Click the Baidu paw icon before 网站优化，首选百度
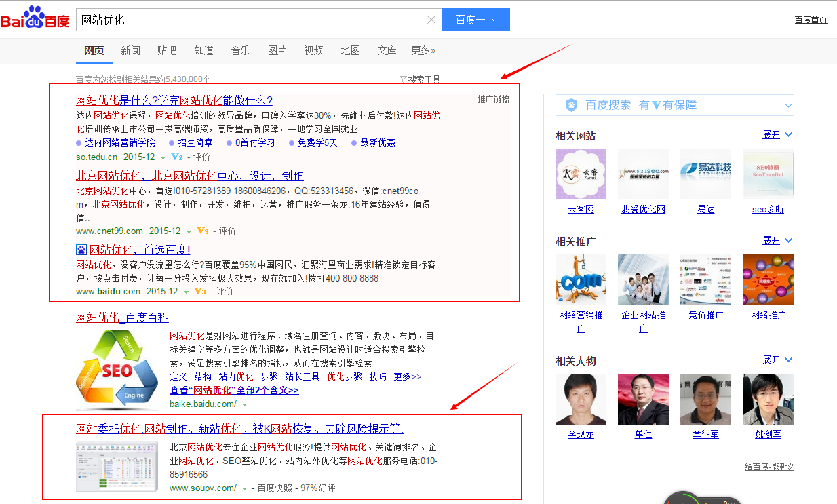 81,249
